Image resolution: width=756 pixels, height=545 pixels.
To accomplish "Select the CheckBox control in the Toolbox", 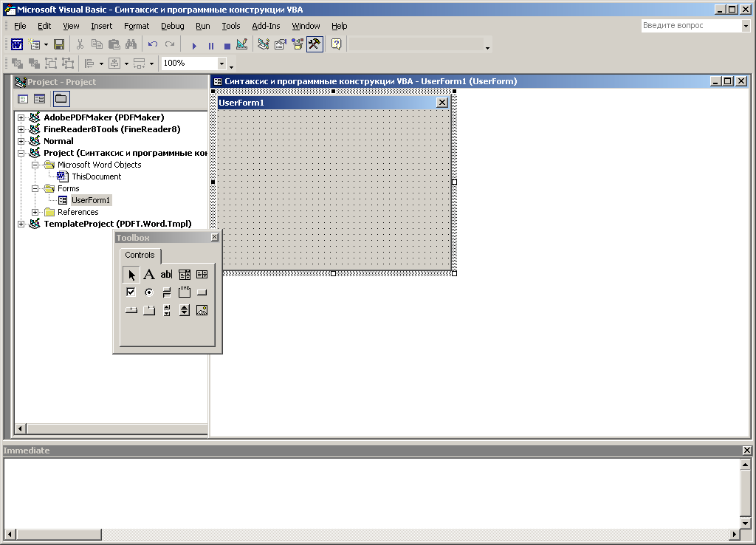I will [x=131, y=292].
